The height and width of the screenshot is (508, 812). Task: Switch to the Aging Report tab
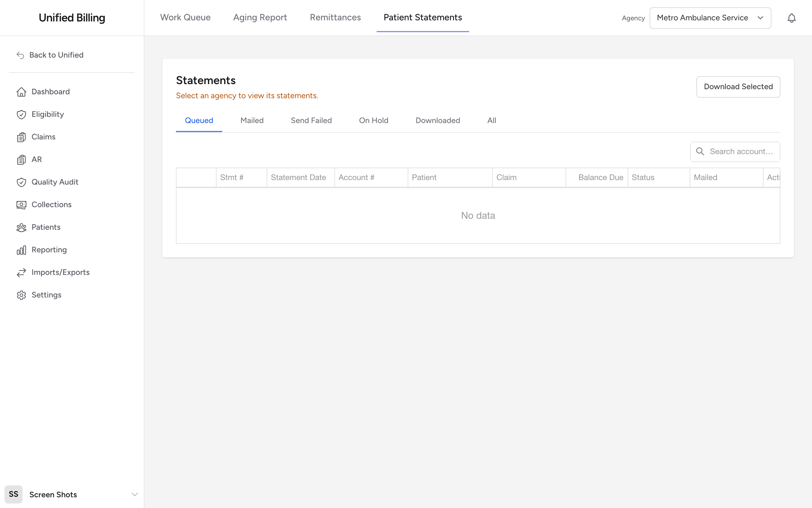(x=260, y=17)
